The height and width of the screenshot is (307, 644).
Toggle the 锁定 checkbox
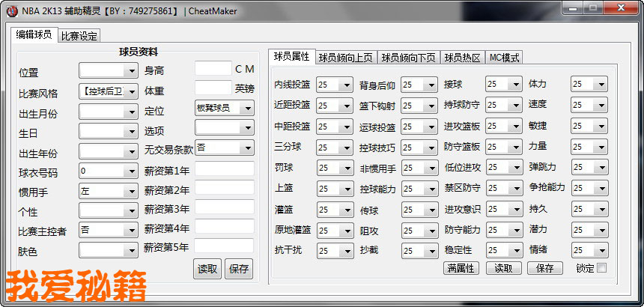point(601,267)
